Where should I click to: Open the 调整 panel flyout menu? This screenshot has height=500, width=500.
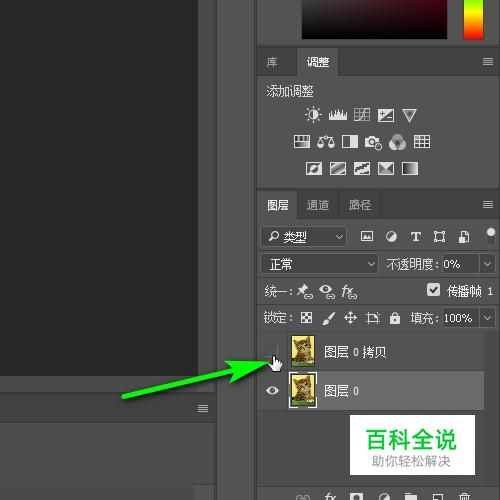pos(488,61)
